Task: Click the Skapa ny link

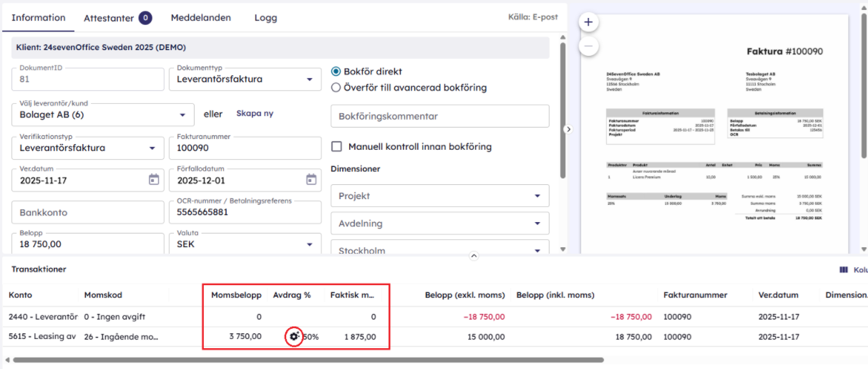Action: pyautogui.click(x=255, y=113)
